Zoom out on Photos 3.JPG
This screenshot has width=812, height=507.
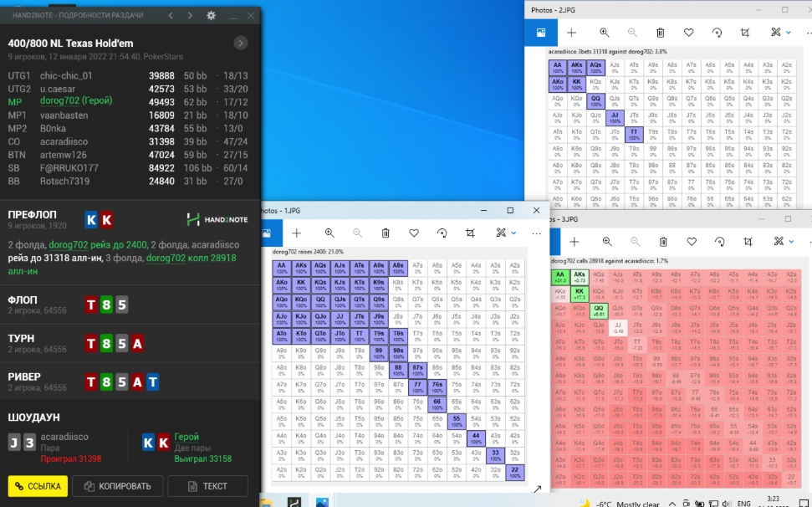click(x=635, y=242)
